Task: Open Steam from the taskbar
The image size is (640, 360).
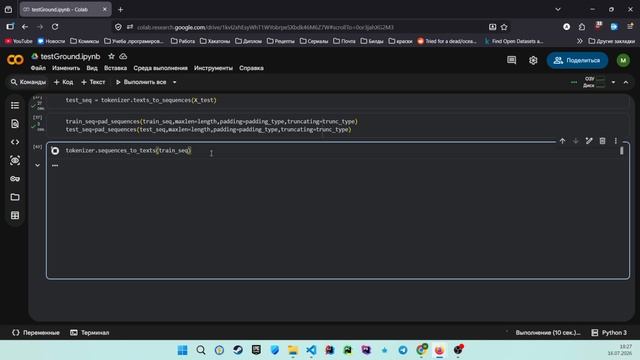Action: (238, 350)
